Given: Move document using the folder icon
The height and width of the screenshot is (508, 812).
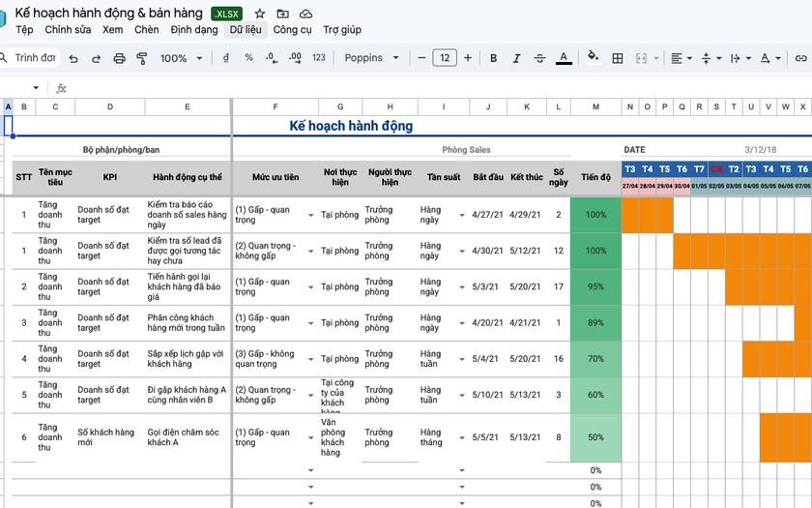Looking at the screenshot, I should (282, 14).
